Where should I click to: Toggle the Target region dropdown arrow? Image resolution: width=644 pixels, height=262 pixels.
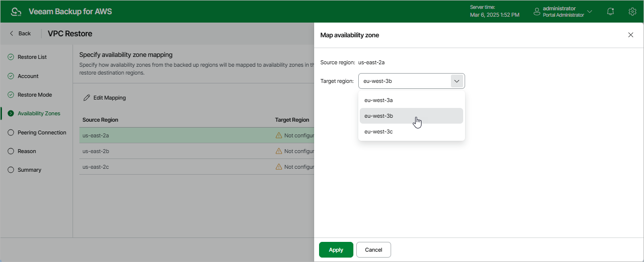(456, 81)
